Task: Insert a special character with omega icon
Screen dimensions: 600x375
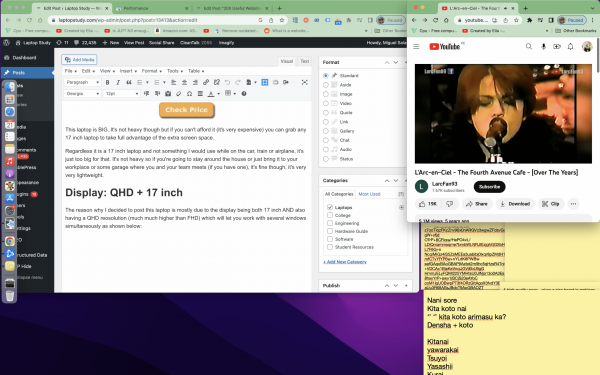Action: pyautogui.click(x=189, y=94)
